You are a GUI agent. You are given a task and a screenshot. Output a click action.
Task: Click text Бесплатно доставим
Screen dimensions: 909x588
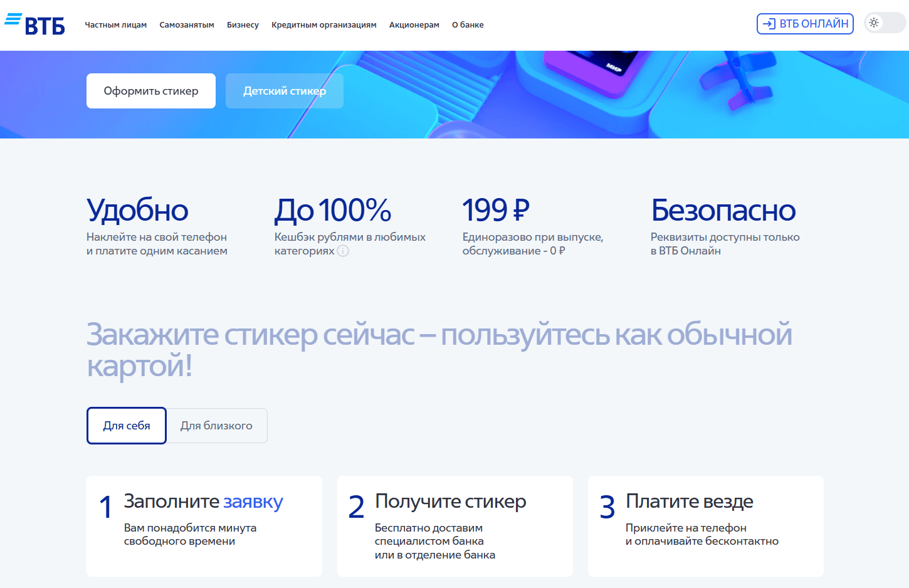[429, 528]
